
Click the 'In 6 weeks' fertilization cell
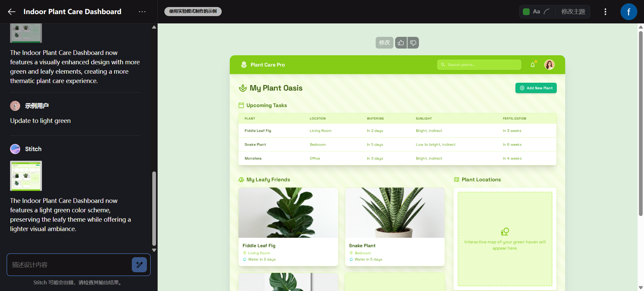pos(512,145)
